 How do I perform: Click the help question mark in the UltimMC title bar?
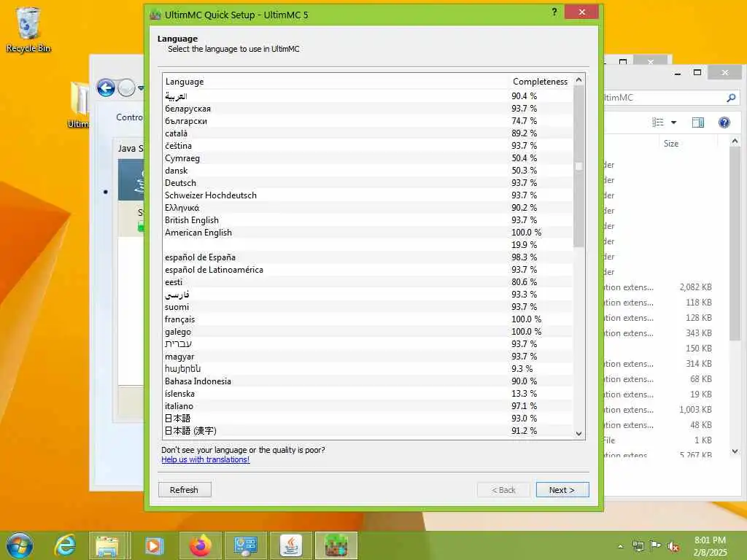click(x=554, y=12)
